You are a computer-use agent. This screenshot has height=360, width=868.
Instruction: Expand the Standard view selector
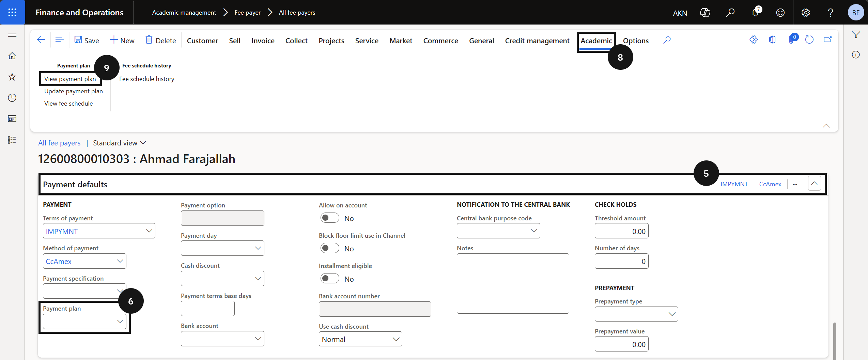click(119, 143)
